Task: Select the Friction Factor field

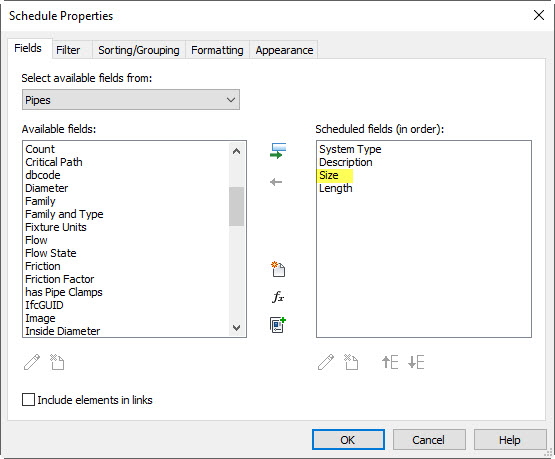Action: click(x=60, y=279)
